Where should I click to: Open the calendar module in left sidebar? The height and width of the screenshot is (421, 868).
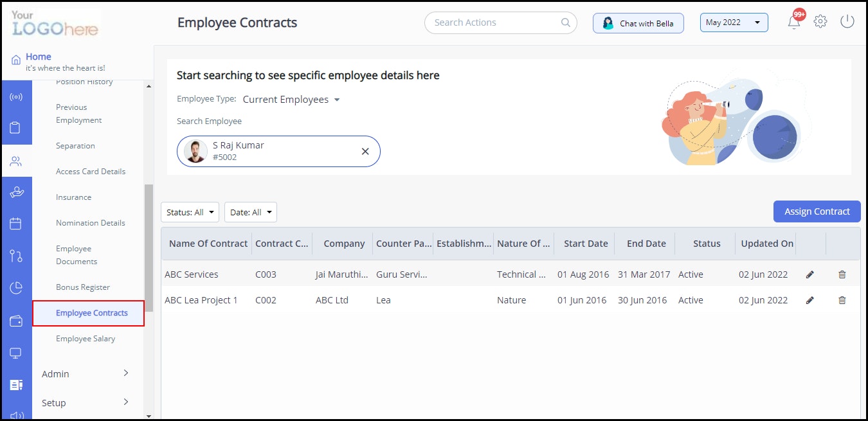pos(16,224)
